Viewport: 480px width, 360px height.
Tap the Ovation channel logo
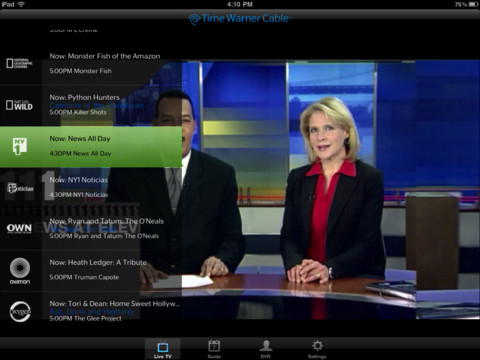[20, 271]
